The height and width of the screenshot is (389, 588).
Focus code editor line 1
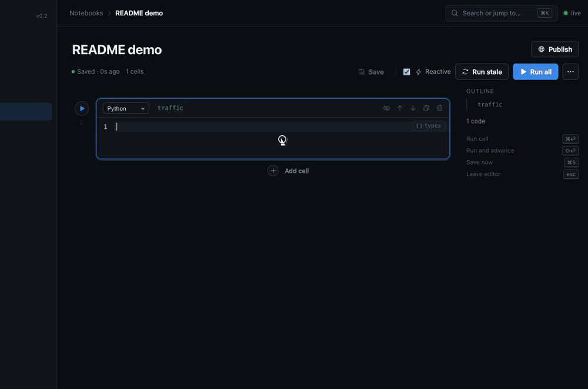262,127
